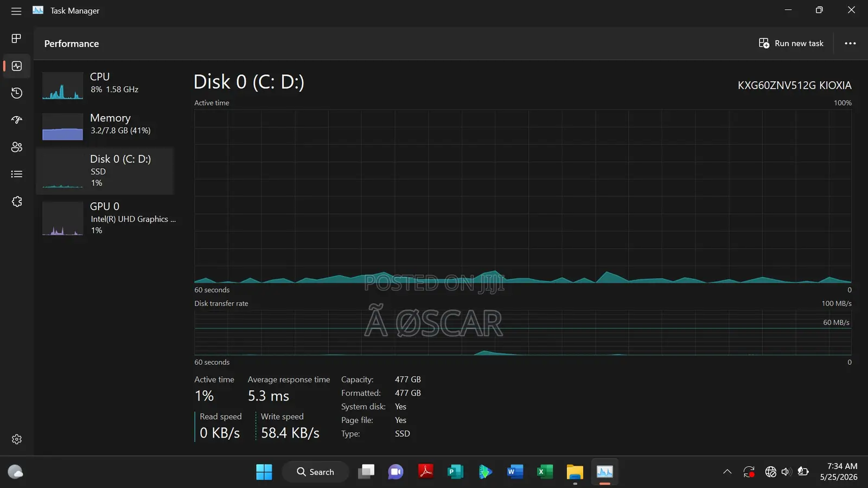Screen dimensions: 868x488
Task: Open the volume speaker tray icon
Action: [787, 472]
